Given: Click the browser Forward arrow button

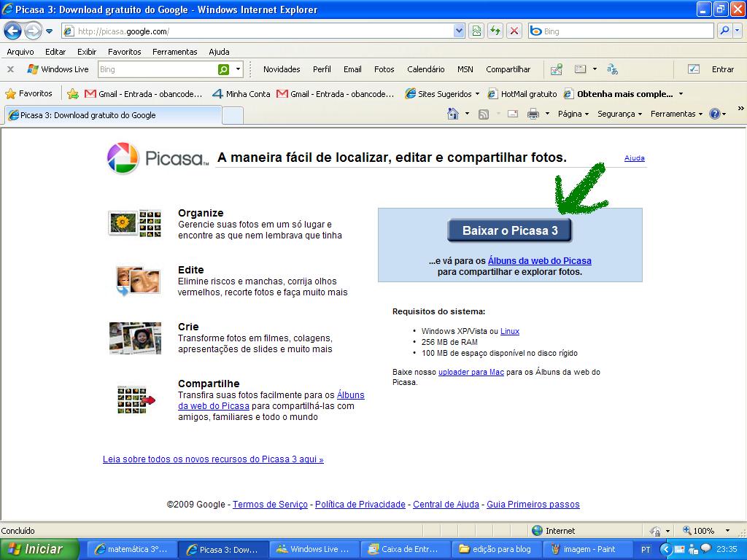Looking at the screenshot, I should 33,31.
